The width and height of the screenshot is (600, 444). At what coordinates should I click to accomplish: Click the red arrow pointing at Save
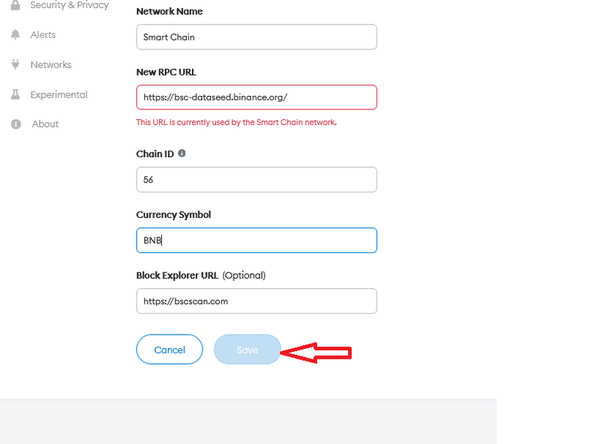point(316,352)
